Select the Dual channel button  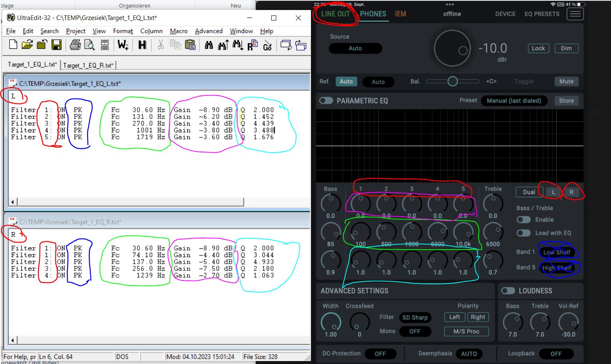click(x=529, y=192)
